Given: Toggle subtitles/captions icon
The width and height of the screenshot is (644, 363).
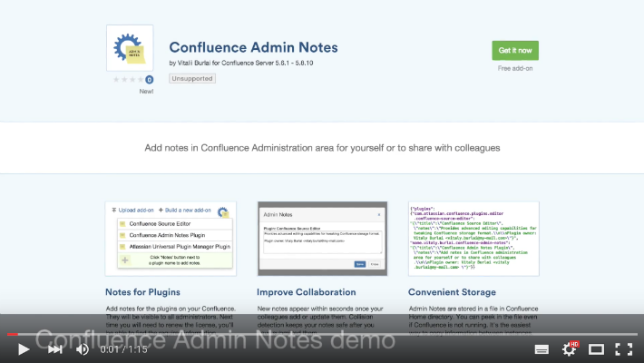Looking at the screenshot, I should click(x=542, y=349).
